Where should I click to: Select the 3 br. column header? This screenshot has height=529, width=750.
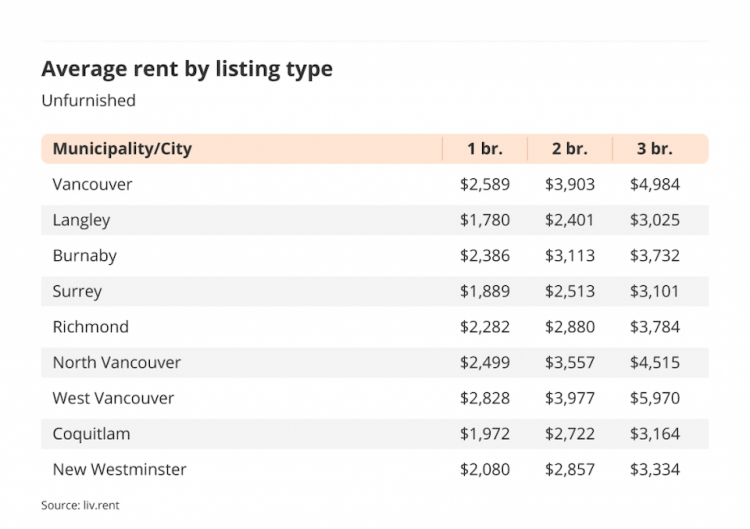click(x=654, y=149)
